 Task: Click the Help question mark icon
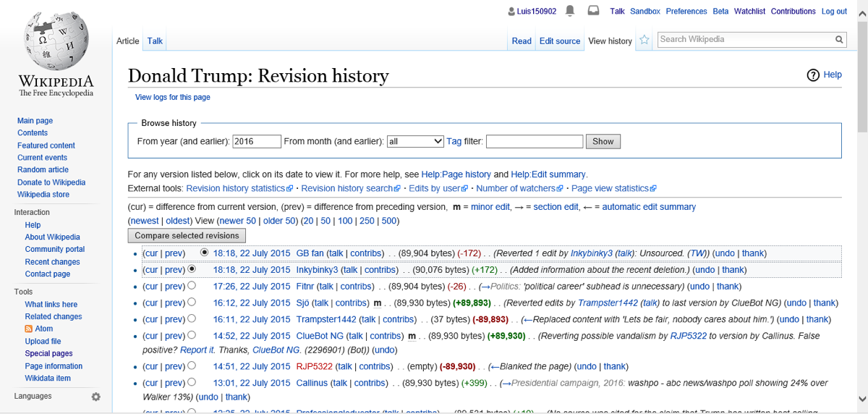pyautogui.click(x=813, y=75)
